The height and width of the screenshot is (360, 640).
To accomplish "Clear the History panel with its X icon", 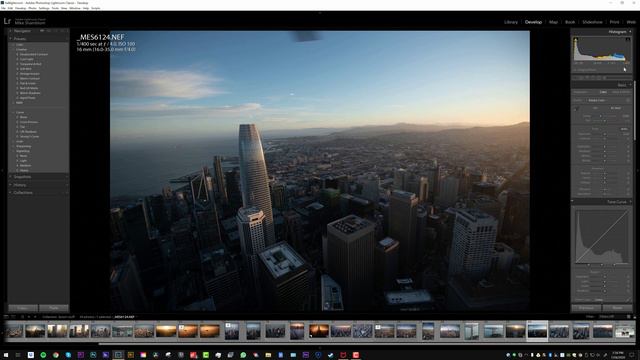I will pyautogui.click(x=67, y=185).
